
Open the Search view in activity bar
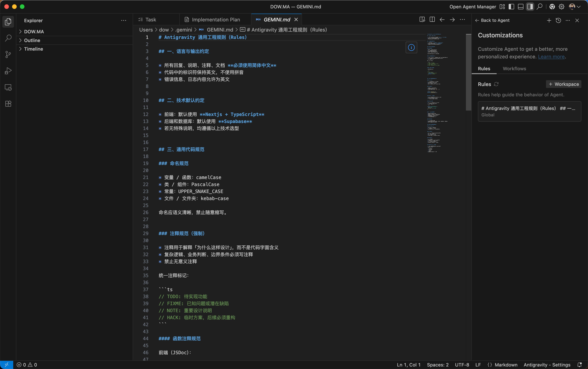[x=8, y=38]
